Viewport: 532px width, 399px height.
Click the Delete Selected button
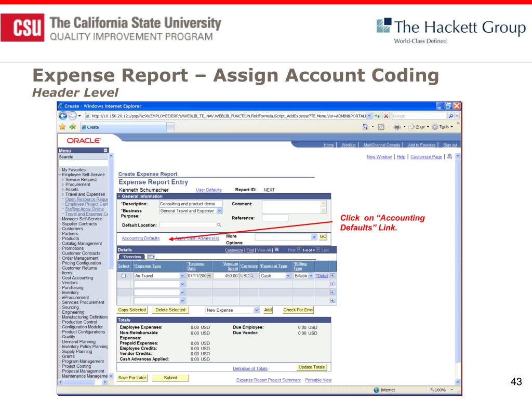tap(170, 310)
